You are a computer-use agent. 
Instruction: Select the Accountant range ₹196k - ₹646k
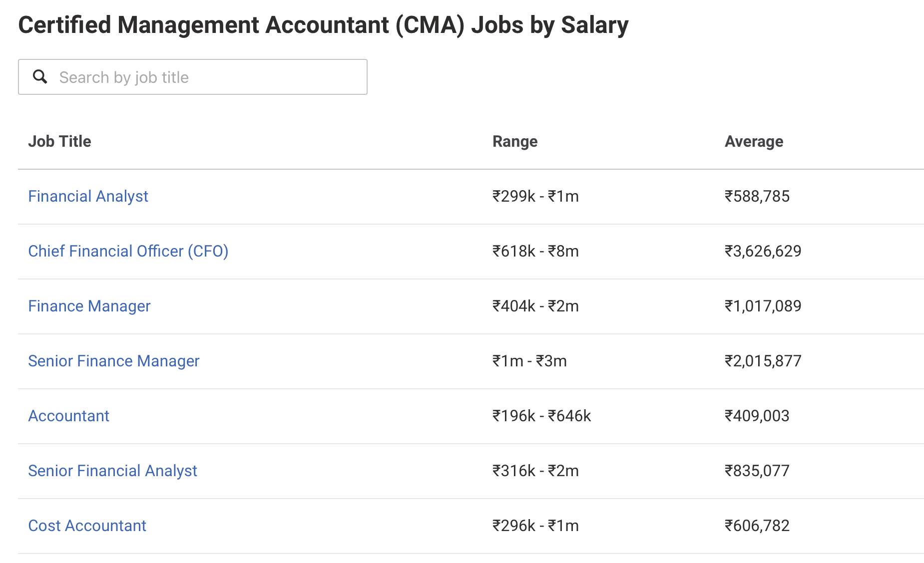541,416
